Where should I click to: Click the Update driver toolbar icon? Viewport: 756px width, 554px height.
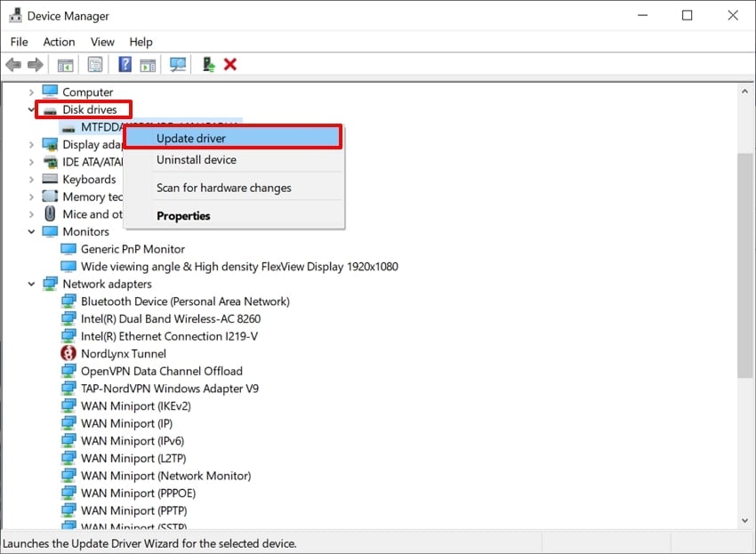point(206,64)
